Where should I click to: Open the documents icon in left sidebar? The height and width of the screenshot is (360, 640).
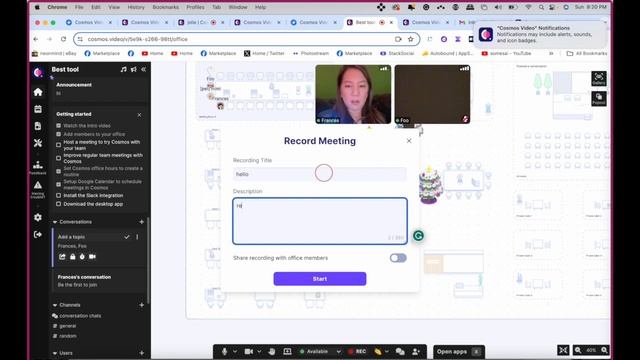[38, 126]
